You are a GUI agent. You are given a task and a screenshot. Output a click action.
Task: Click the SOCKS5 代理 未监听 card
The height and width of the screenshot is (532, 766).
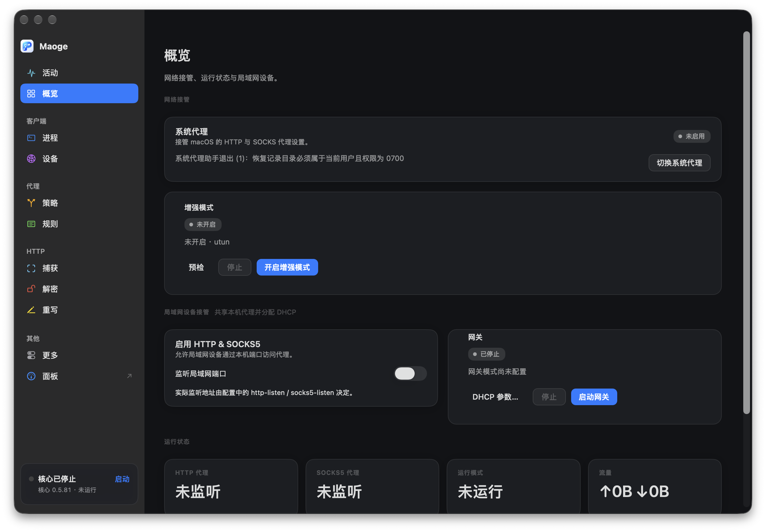[x=372, y=486]
